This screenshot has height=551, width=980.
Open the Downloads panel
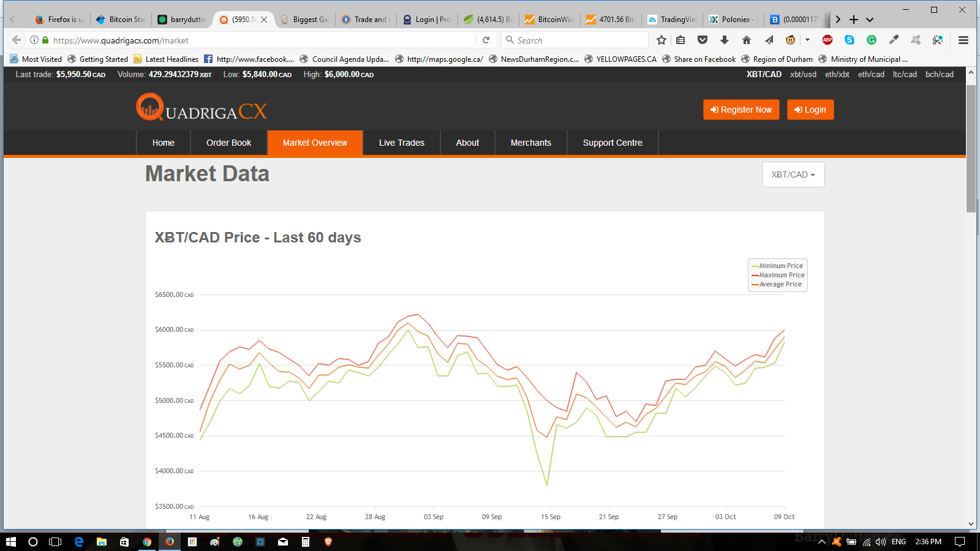(725, 40)
